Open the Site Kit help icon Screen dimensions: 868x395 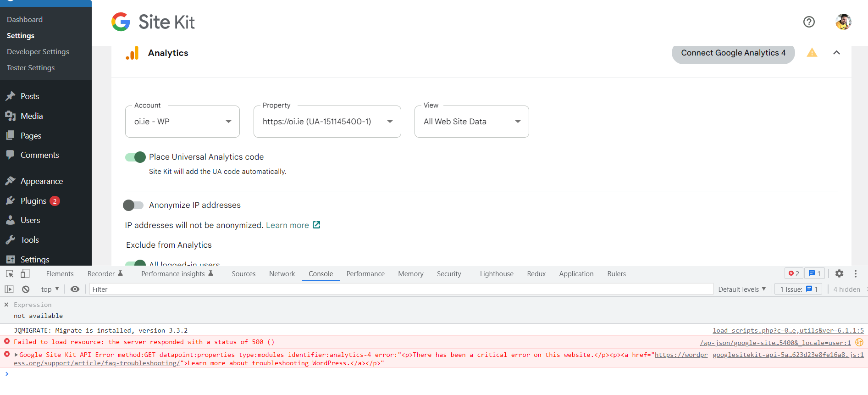809,22
